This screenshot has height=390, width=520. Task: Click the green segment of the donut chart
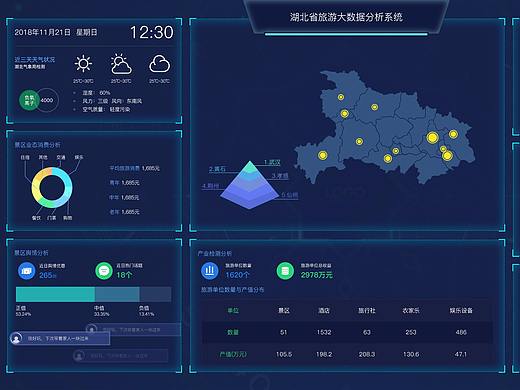coord(46,202)
